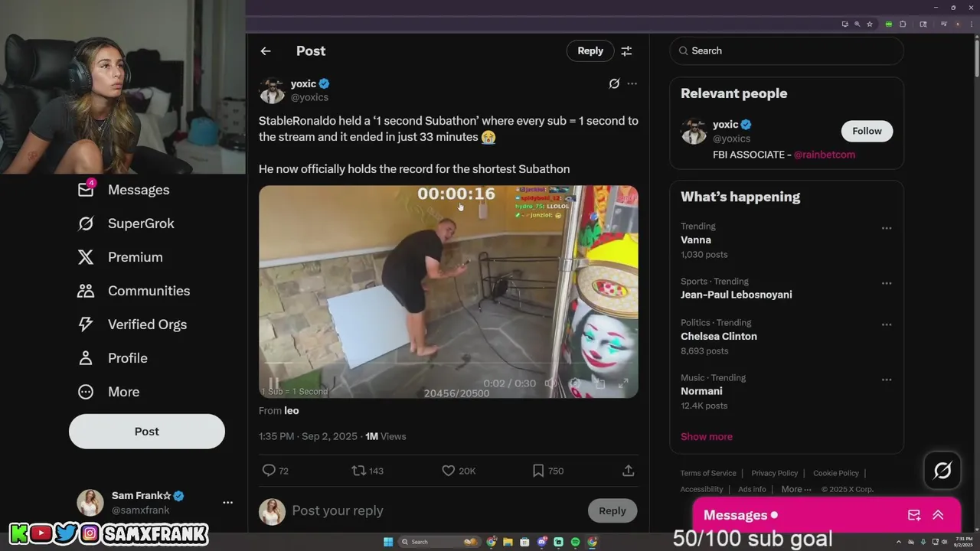This screenshot has width=980, height=551.
Task: Click Grok explain icon on yoxic post
Action: pos(614,83)
